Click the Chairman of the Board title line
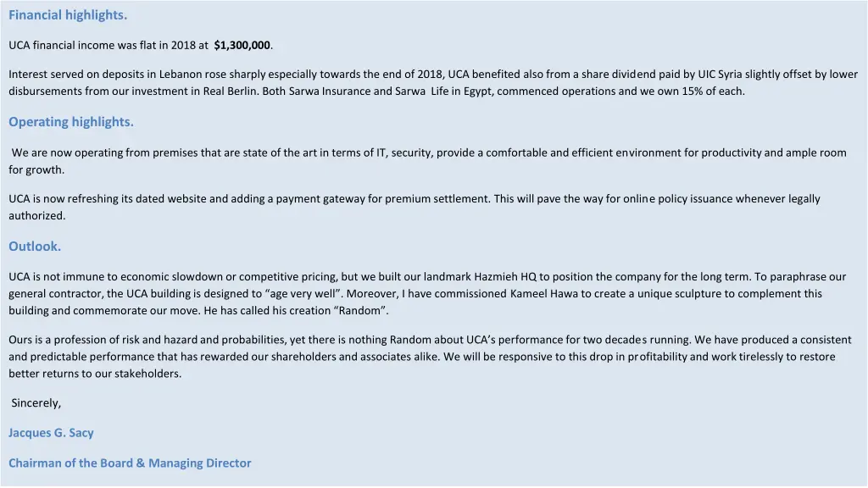The image size is (868, 488). (x=130, y=463)
